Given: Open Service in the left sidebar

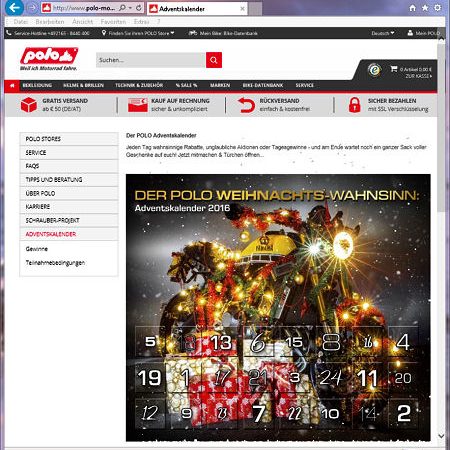Looking at the screenshot, I should point(69,153).
